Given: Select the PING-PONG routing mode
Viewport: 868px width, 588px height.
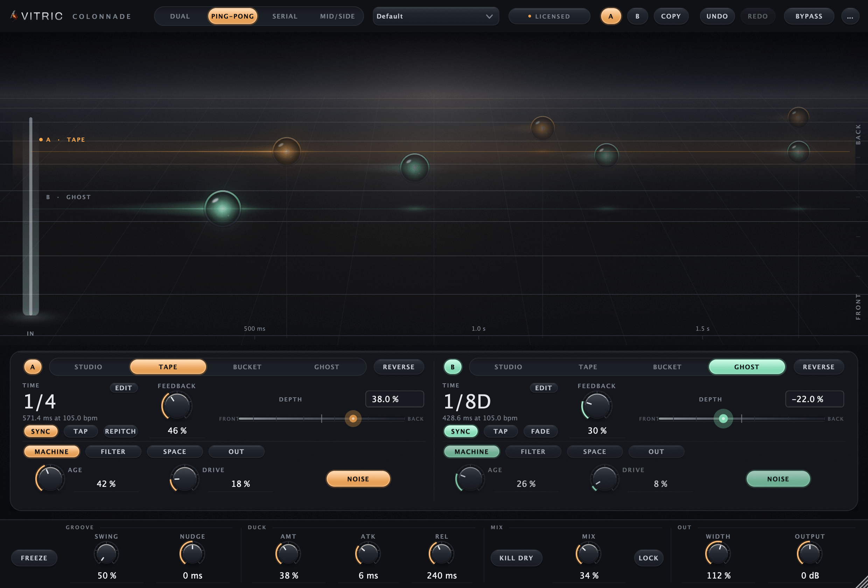Looking at the screenshot, I should click(x=232, y=16).
